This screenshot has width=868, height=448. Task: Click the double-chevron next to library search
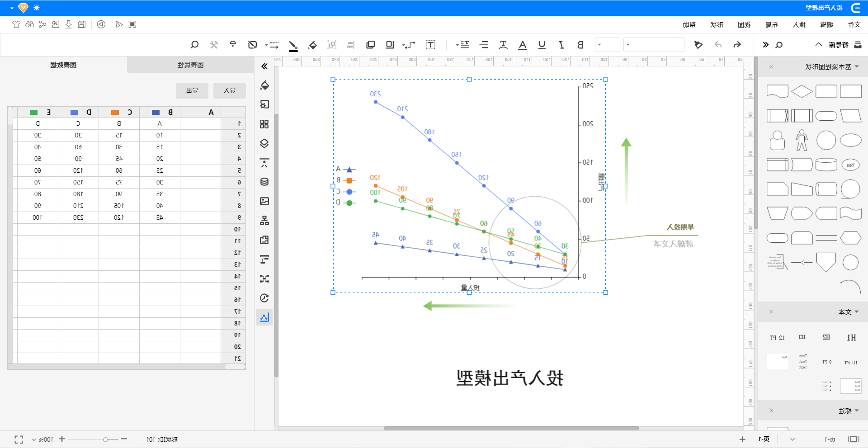click(x=765, y=45)
